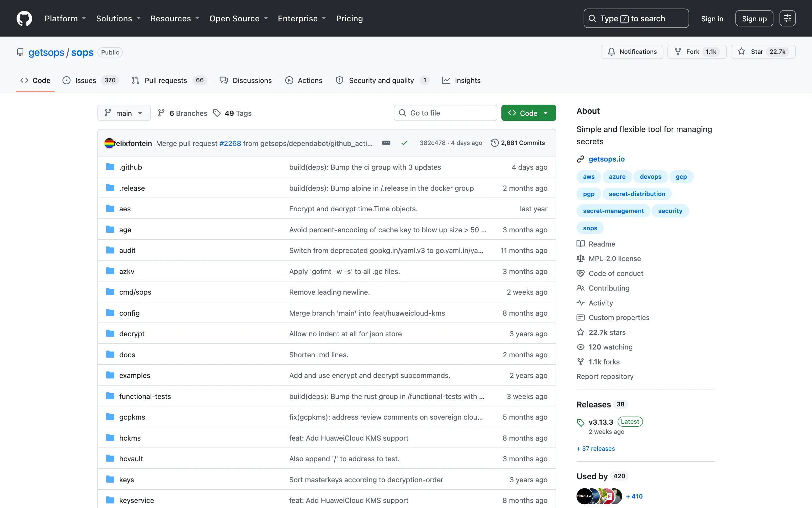Click the Contributing people icon
This screenshot has height=508, width=812.
581,288
